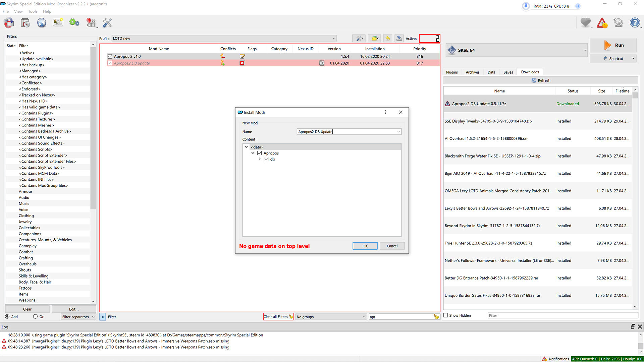The image size is (644, 362).
Task: Click OK in Install Mods dialog
Action: coord(365,246)
